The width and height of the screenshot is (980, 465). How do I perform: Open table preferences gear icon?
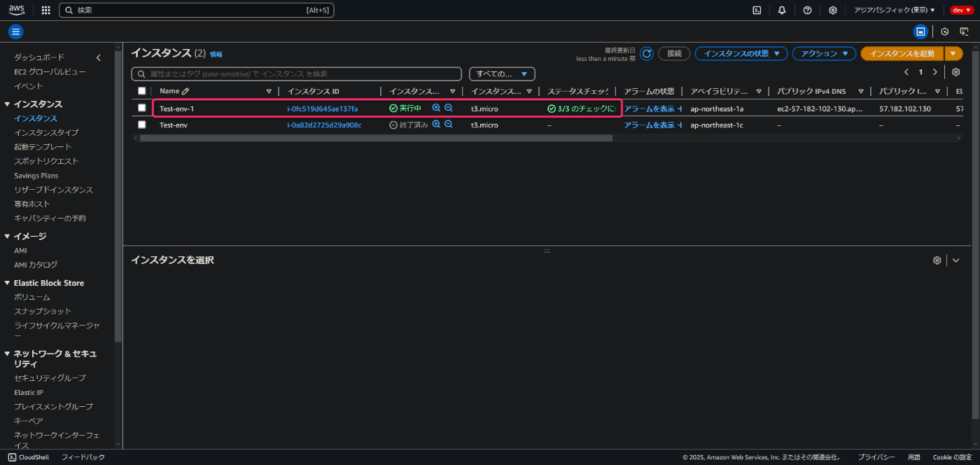pos(955,72)
